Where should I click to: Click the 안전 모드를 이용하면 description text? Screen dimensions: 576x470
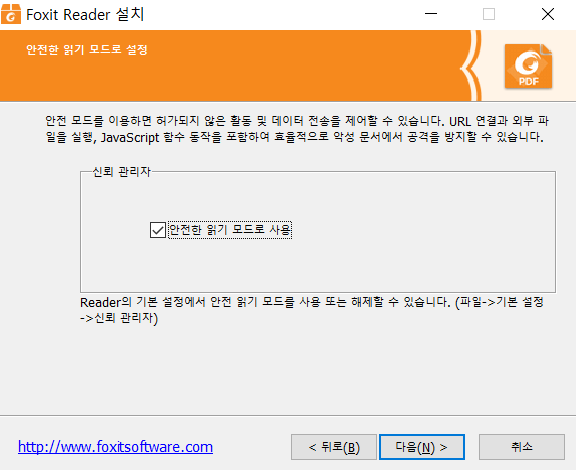(297, 129)
